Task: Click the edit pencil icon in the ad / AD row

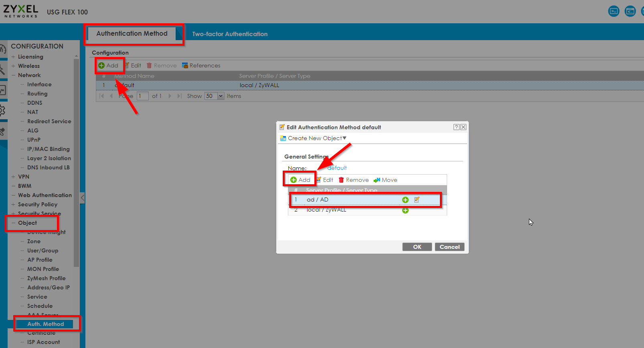Action: [x=417, y=199]
